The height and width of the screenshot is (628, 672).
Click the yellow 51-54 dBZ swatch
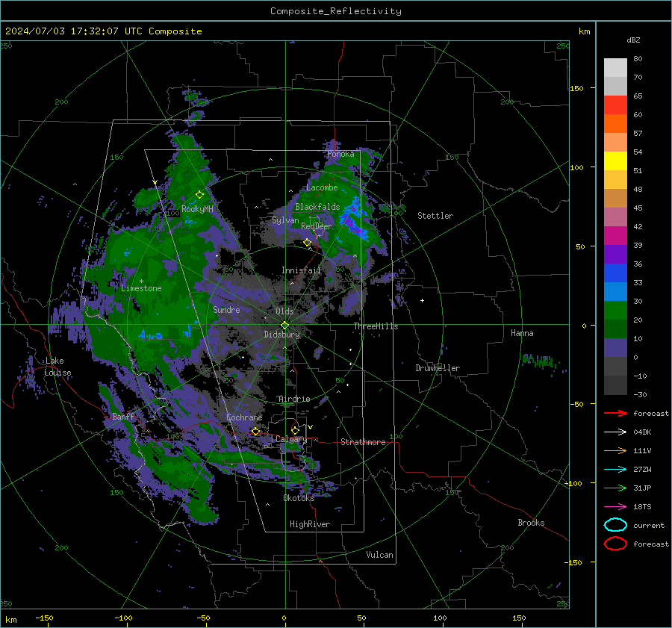pyautogui.click(x=615, y=161)
